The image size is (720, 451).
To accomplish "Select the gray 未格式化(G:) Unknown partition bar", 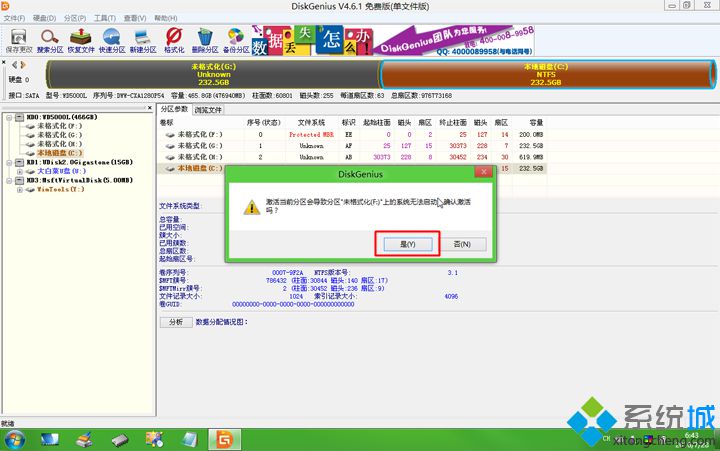I will coord(214,74).
